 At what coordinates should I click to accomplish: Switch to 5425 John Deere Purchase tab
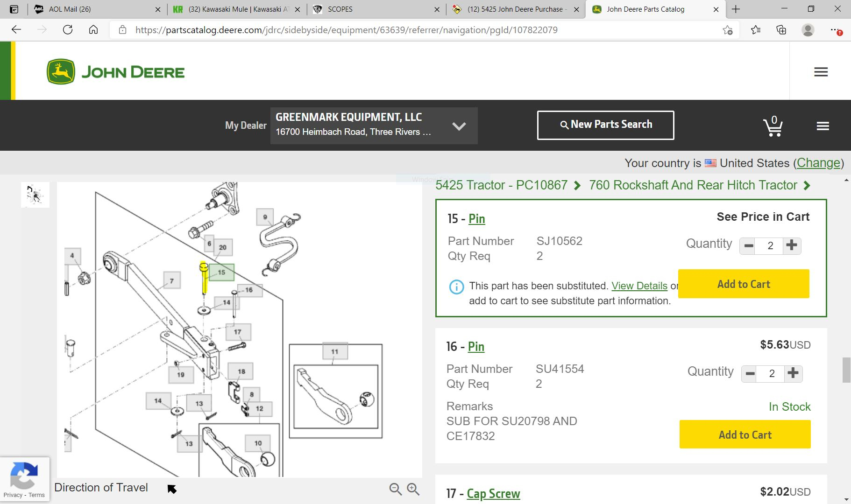coord(516,9)
